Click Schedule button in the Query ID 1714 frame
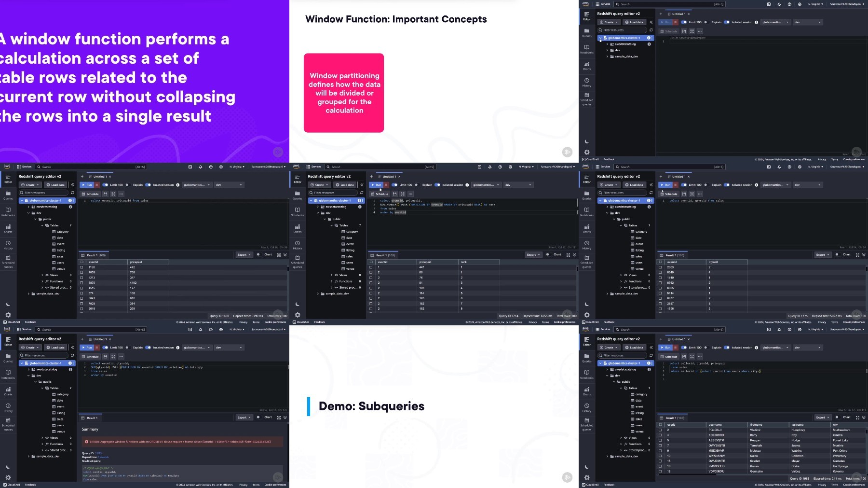Viewport: 868px width, 488px height. 380,194
